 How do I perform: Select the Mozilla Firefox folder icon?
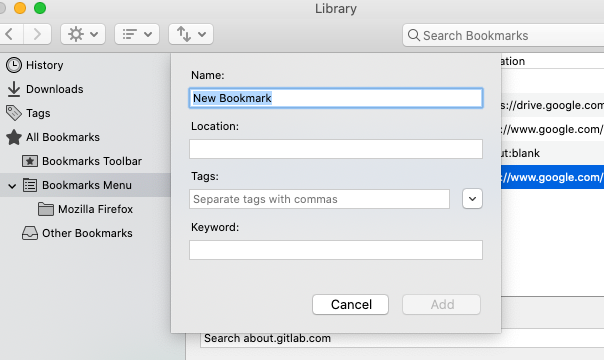coord(46,209)
